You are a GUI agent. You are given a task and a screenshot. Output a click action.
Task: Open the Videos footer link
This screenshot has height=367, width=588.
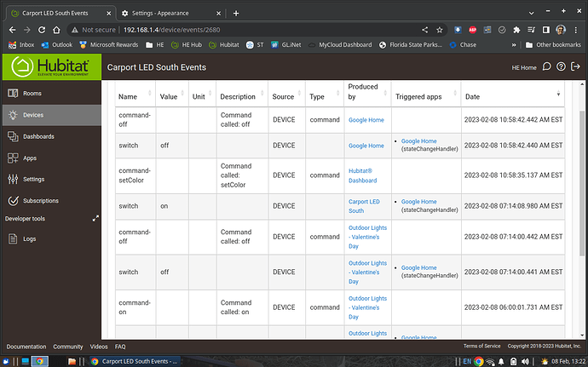click(x=99, y=347)
